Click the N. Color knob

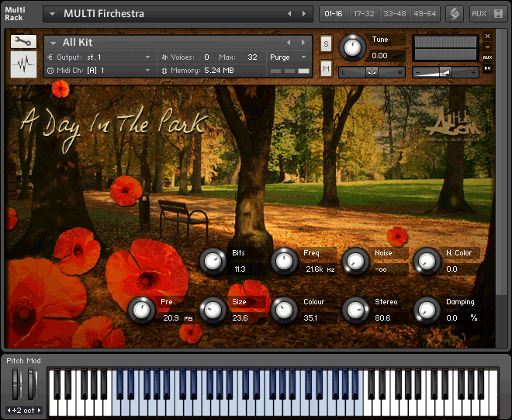[x=427, y=261]
